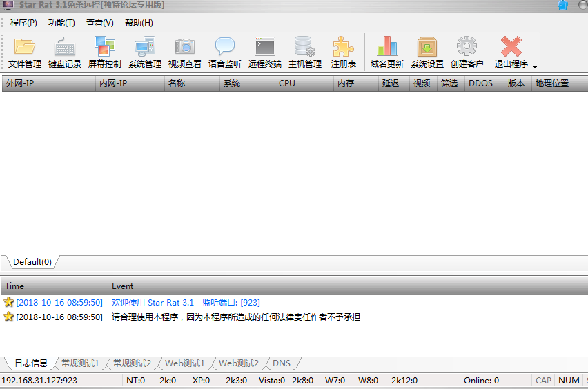The image size is (588, 389).
Task: Switch to the Web测试1 tab
Action: click(185, 363)
